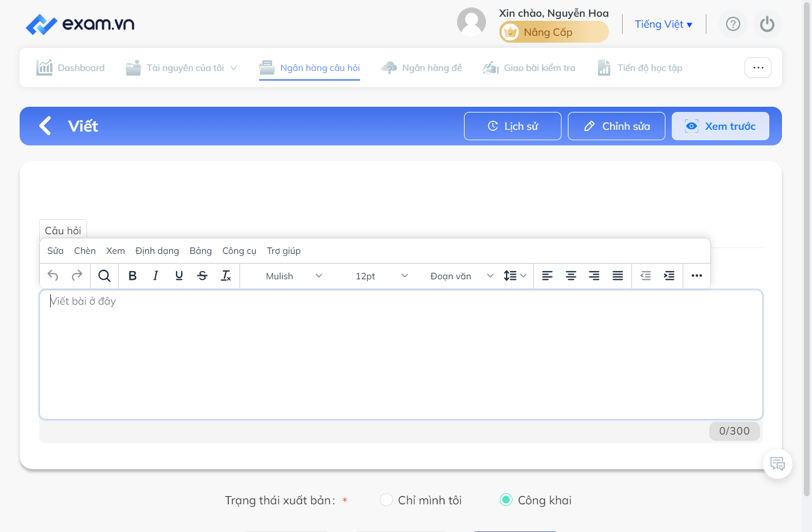Screen dimensions: 812x532
Task: Go back using the Viết back arrow
Action: tap(45, 126)
